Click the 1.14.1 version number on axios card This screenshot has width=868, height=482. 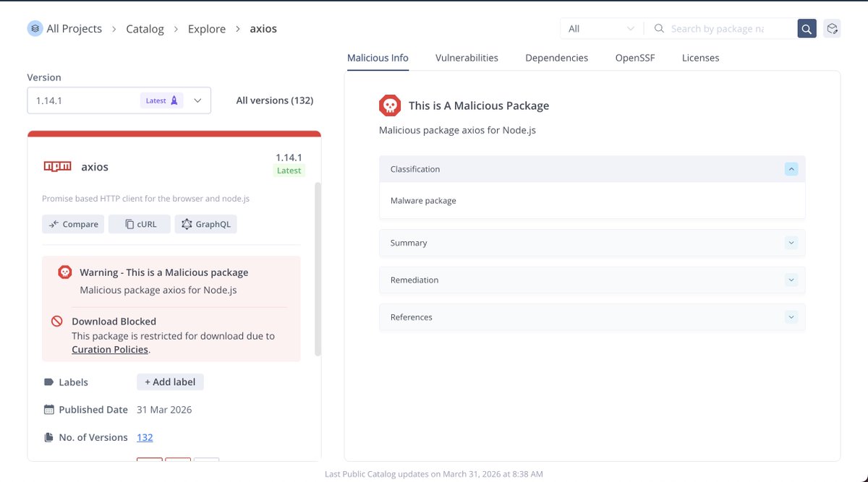(x=289, y=157)
